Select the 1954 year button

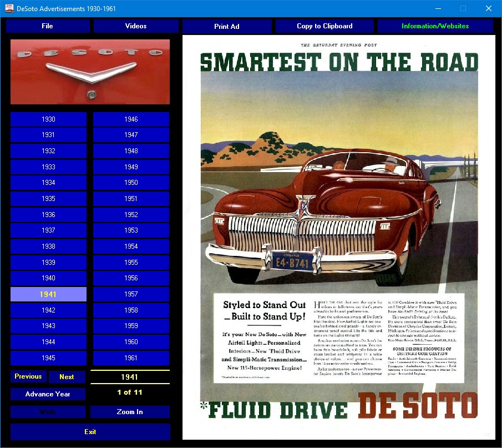click(x=131, y=246)
